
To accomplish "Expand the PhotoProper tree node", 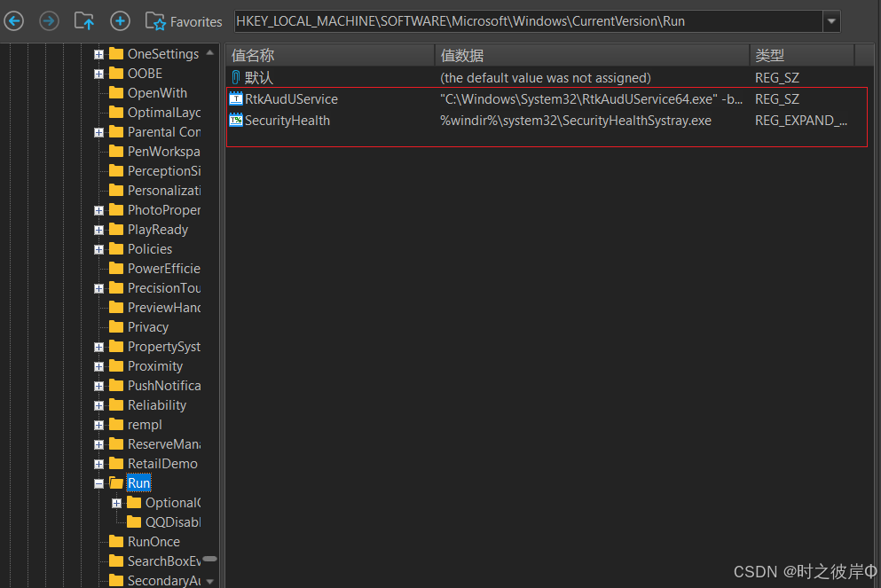I will 98,210.
